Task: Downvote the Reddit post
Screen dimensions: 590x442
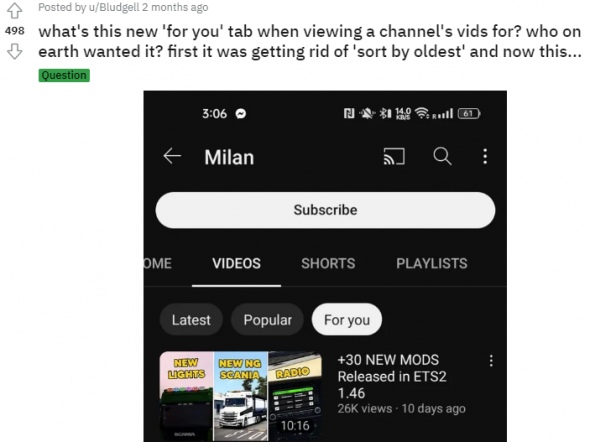Action: click(x=15, y=51)
